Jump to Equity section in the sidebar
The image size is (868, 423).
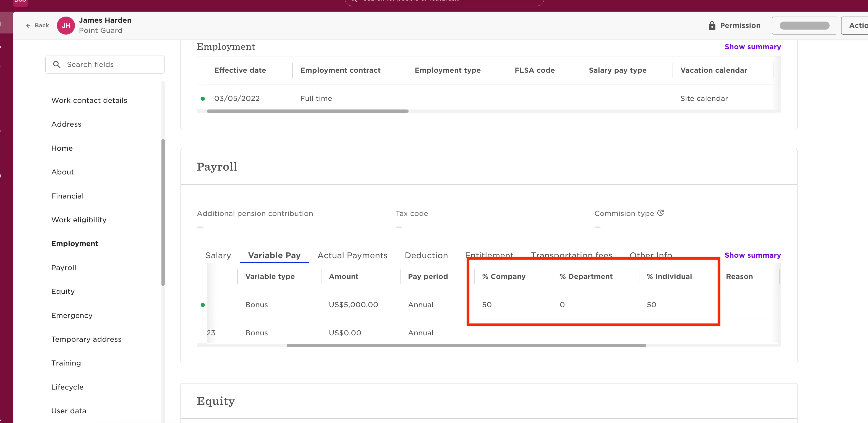click(63, 292)
